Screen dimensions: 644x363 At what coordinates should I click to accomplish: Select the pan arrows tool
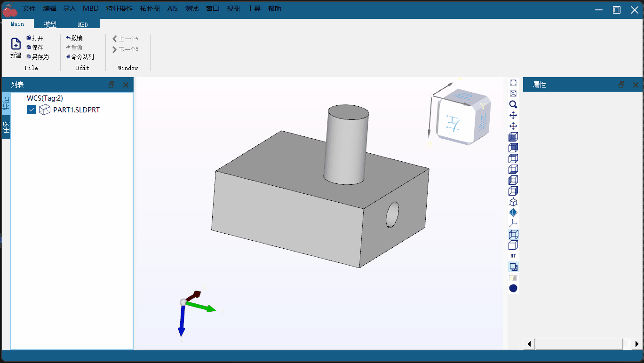pyautogui.click(x=513, y=115)
